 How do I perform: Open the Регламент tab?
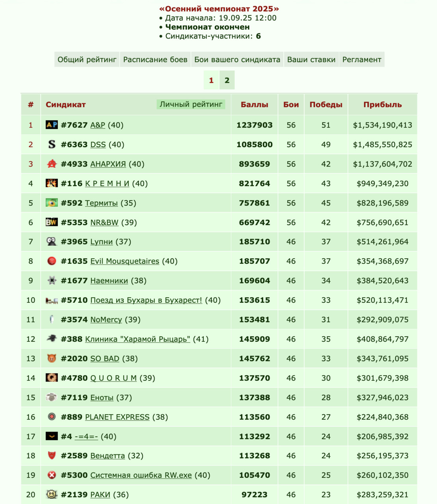(x=362, y=59)
